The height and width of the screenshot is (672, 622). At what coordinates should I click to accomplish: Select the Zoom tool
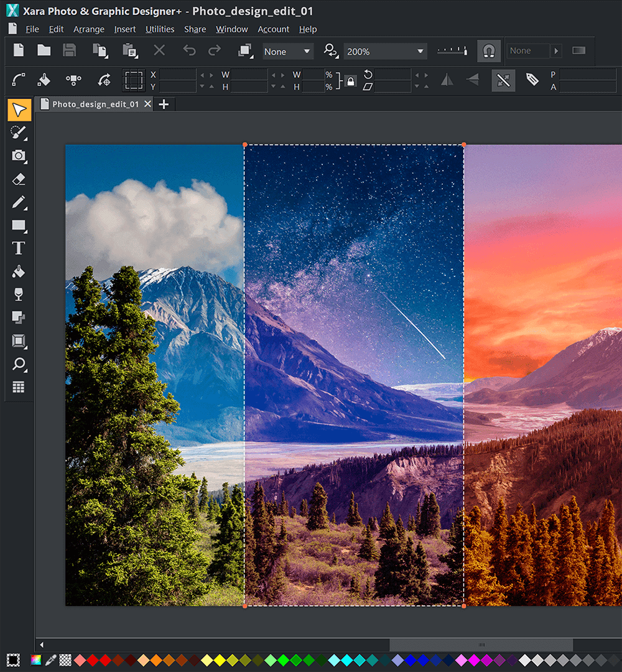tap(18, 364)
